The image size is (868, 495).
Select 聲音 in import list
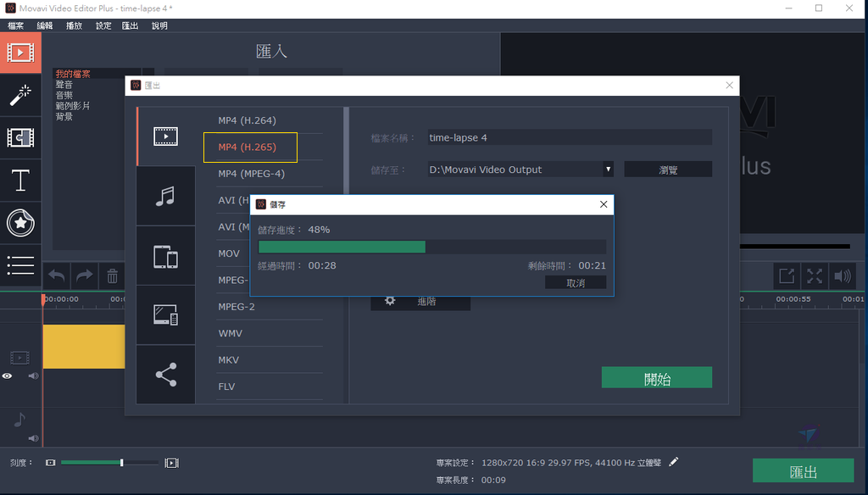point(64,84)
